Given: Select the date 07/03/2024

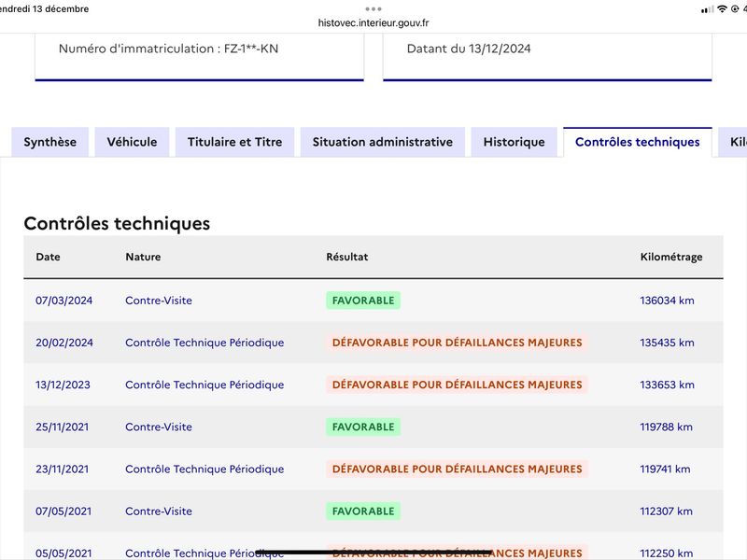Looking at the screenshot, I should [63, 301].
